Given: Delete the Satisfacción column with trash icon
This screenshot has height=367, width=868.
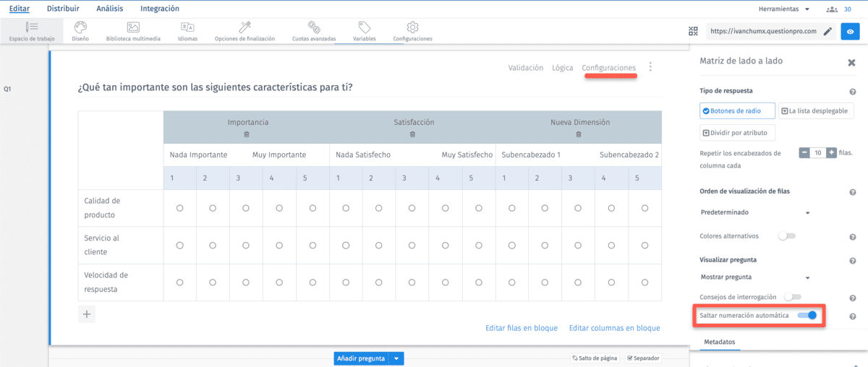Looking at the screenshot, I should (x=413, y=134).
